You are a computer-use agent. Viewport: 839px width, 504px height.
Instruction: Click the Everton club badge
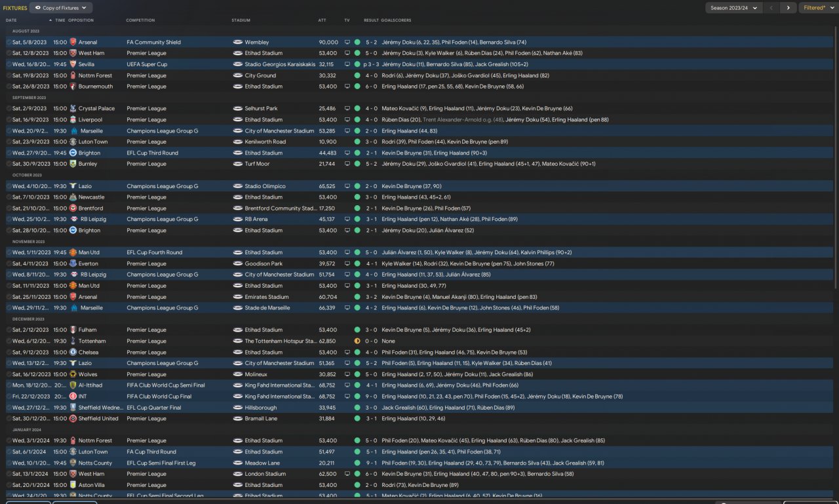(x=73, y=263)
